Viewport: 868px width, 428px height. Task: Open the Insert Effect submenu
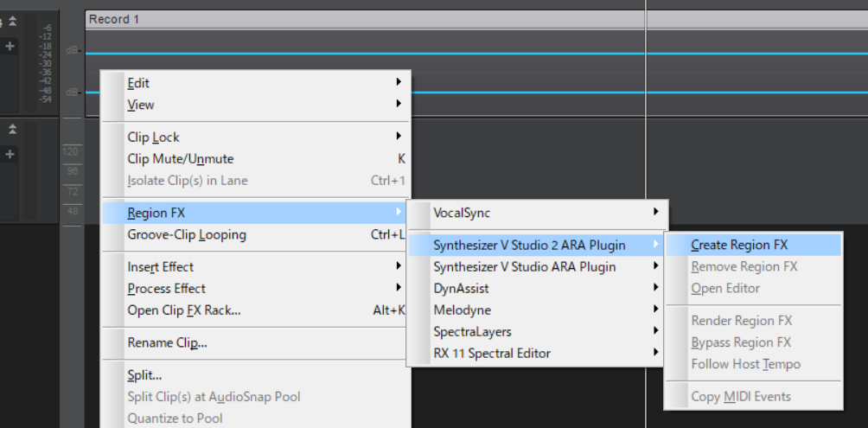coord(256,267)
